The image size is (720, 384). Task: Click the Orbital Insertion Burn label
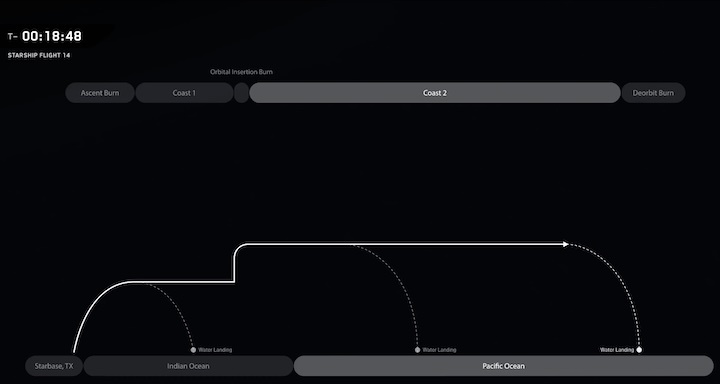(242, 72)
